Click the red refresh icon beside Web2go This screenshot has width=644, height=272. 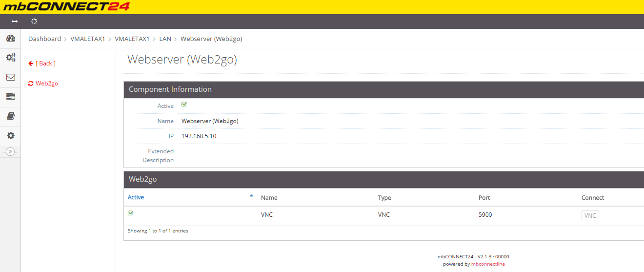coord(31,84)
